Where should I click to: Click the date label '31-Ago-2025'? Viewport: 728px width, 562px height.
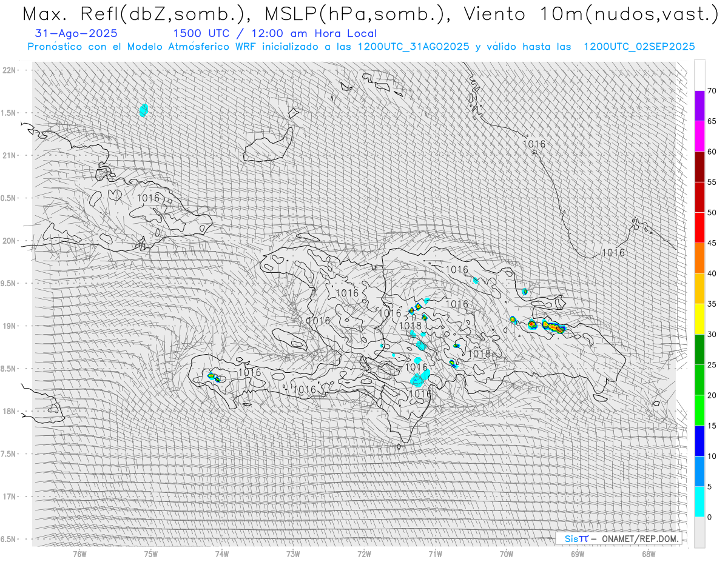coord(77,33)
